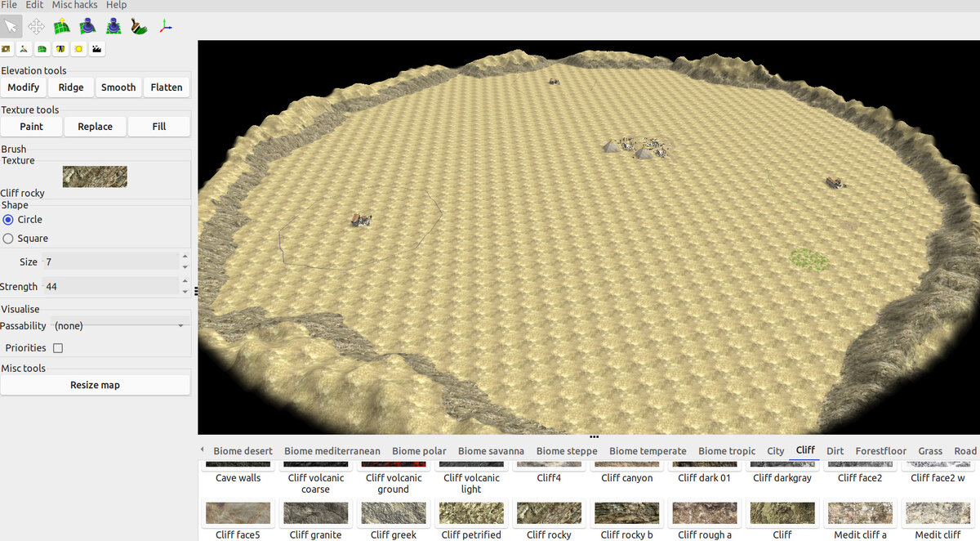Viewport: 980px width, 541px height.
Task: Enable the Priorities checkbox
Action: click(x=58, y=348)
